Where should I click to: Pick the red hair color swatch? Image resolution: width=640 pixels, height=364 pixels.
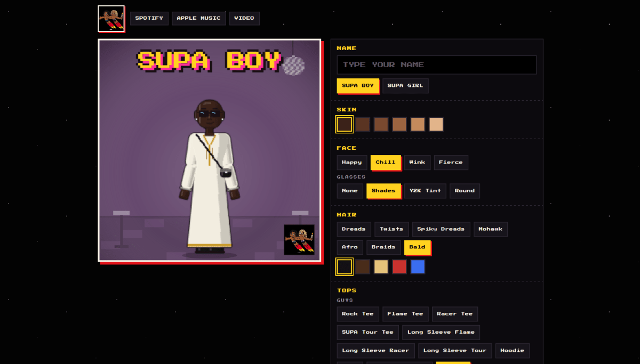click(x=399, y=266)
